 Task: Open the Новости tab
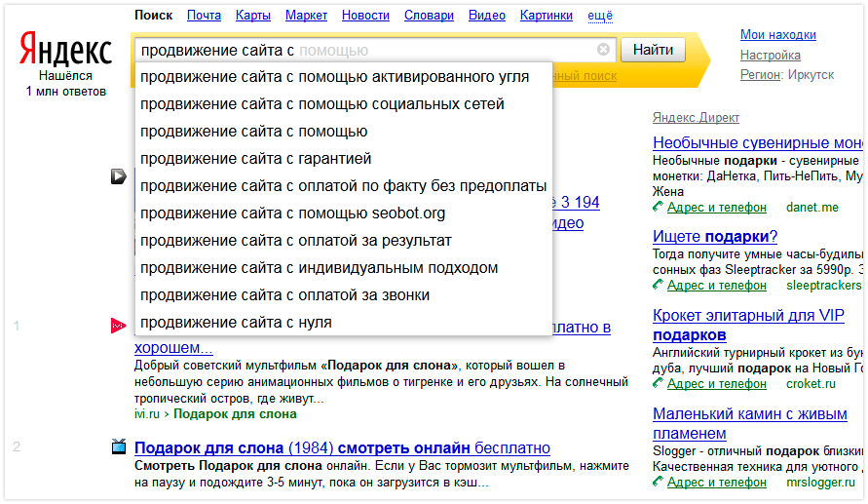pos(365,16)
